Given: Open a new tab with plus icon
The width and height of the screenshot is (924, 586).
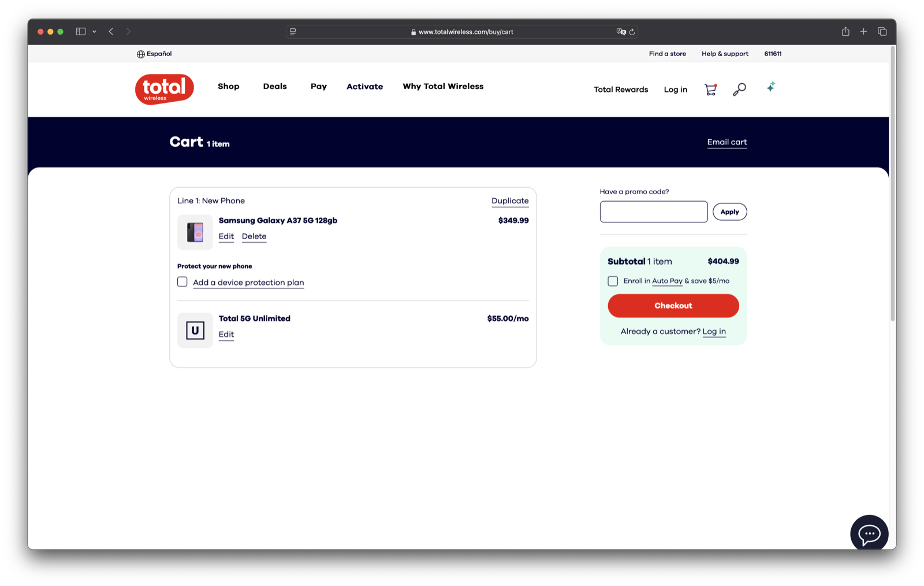Looking at the screenshot, I should [863, 32].
